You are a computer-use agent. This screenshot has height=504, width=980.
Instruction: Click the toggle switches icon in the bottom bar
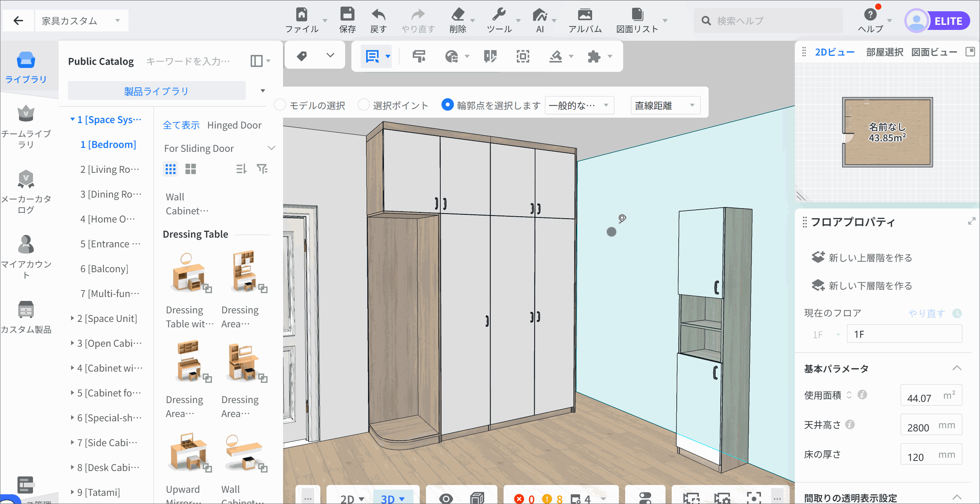[x=645, y=499]
